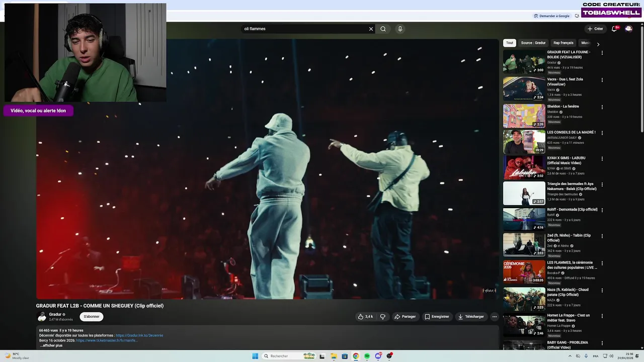Open the Zed (ft. Ninho) - Taibin title
The height and width of the screenshot is (362, 644).
pyautogui.click(x=569, y=238)
